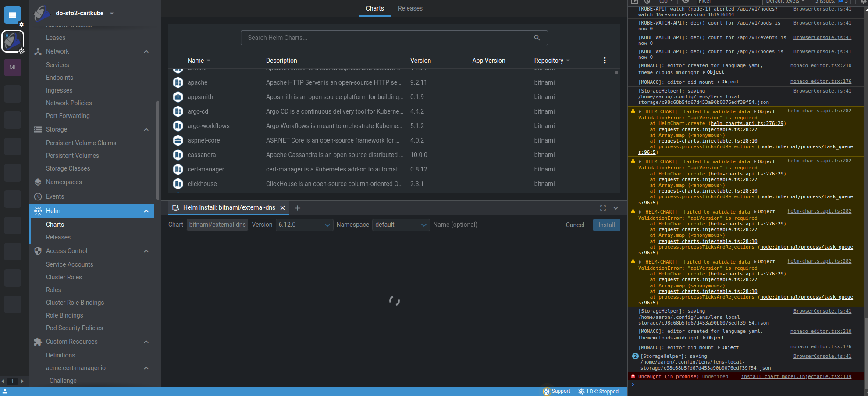This screenshot has height=396, width=868.
Task: Open Releases under Helm in sidebar
Action: (x=58, y=237)
